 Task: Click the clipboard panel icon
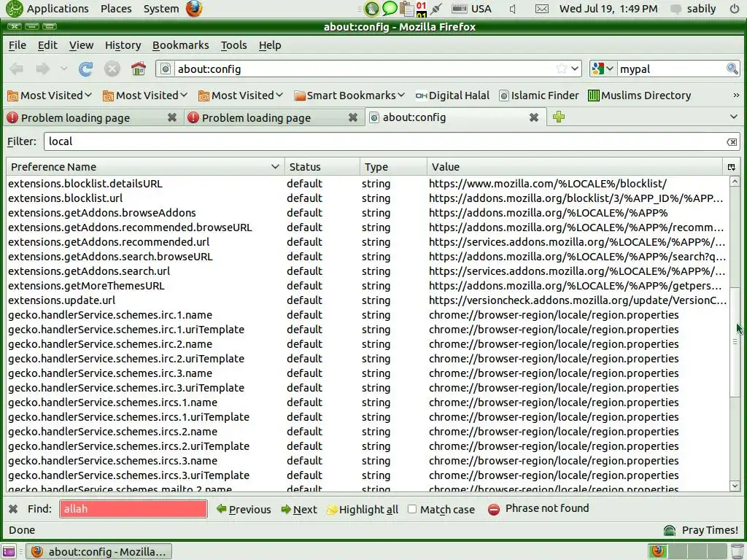pos(406,9)
